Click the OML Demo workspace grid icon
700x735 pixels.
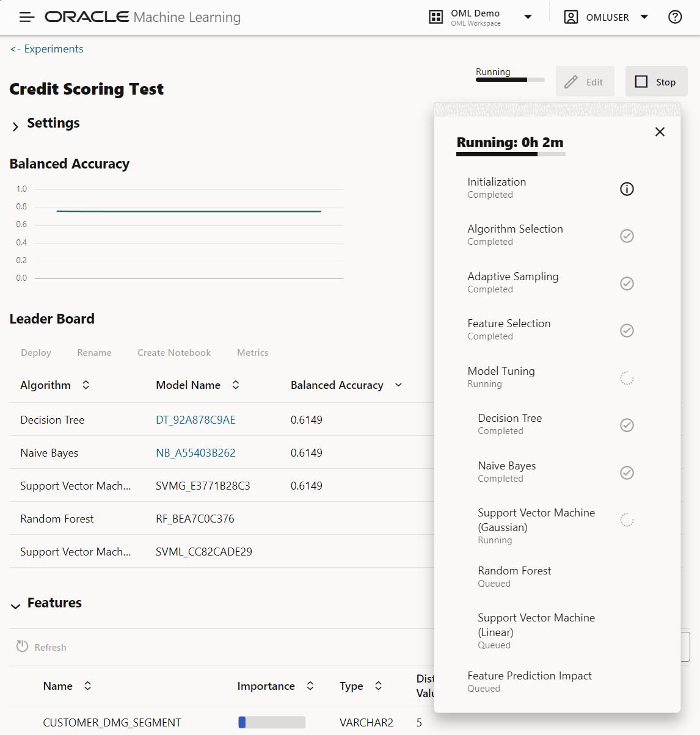point(436,17)
